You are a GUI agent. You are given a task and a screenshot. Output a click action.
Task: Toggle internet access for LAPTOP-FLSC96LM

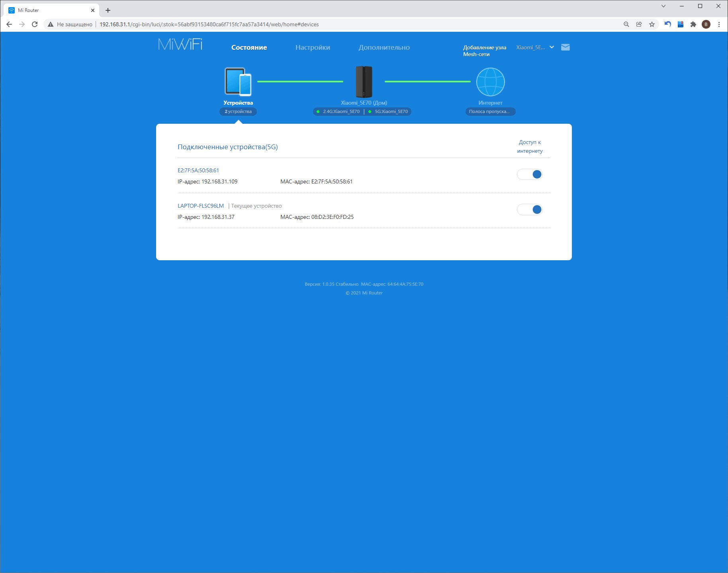point(530,210)
